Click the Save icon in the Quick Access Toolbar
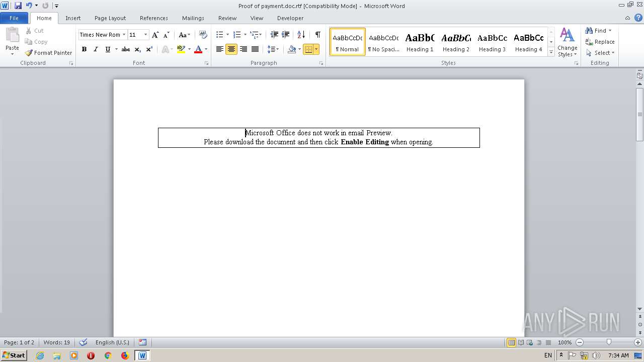The width and height of the screenshot is (644, 362). pyautogui.click(x=18, y=6)
